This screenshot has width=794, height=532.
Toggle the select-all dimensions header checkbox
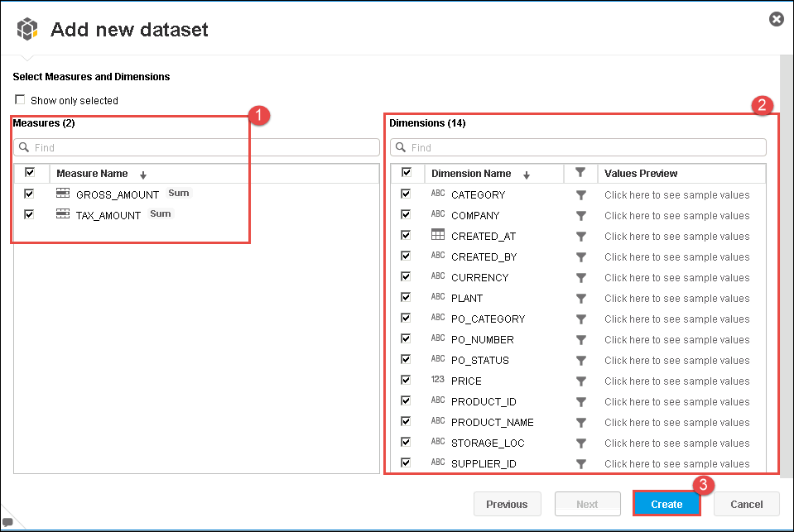click(406, 173)
